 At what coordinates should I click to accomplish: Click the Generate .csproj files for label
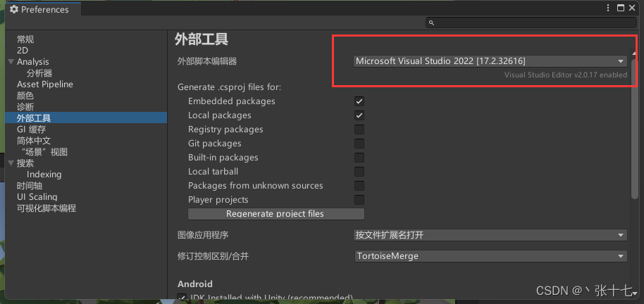[x=229, y=87]
